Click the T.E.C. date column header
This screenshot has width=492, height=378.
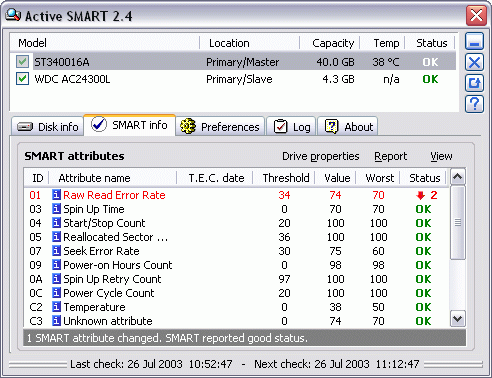point(214,178)
